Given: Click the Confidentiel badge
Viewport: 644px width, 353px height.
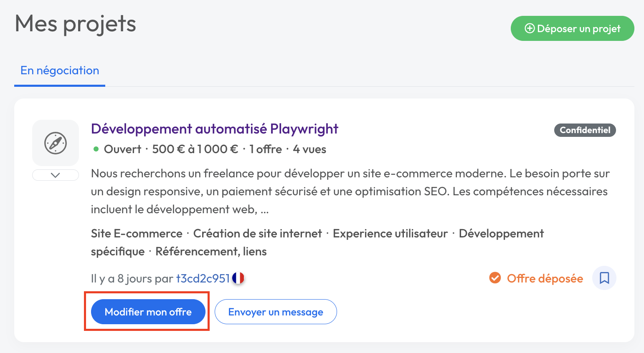Looking at the screenshot, I should tap(585, 130).
